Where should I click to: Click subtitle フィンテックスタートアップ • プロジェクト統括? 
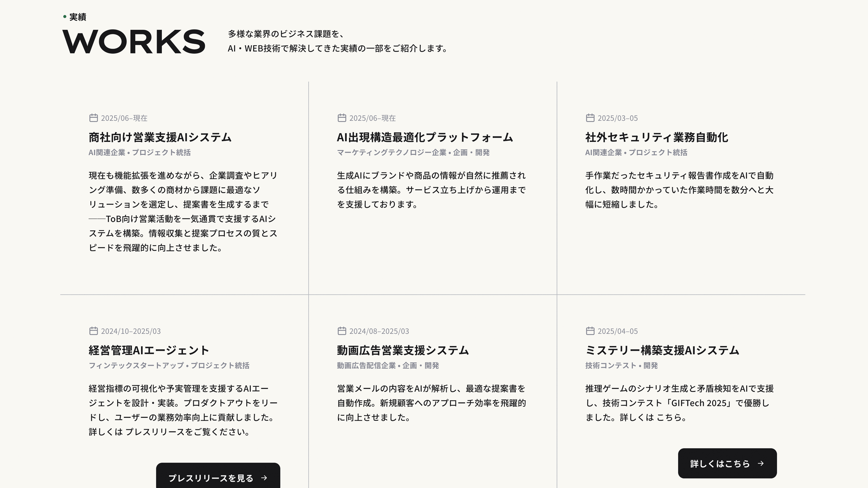169,365
